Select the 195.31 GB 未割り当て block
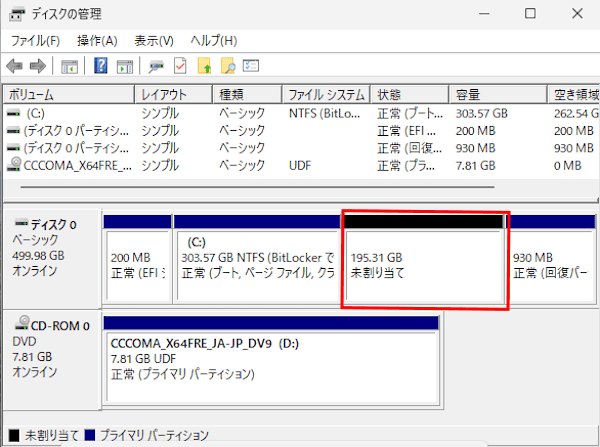Image resolution: width=600 pixels, height=447 pixels. click(424, 259)
